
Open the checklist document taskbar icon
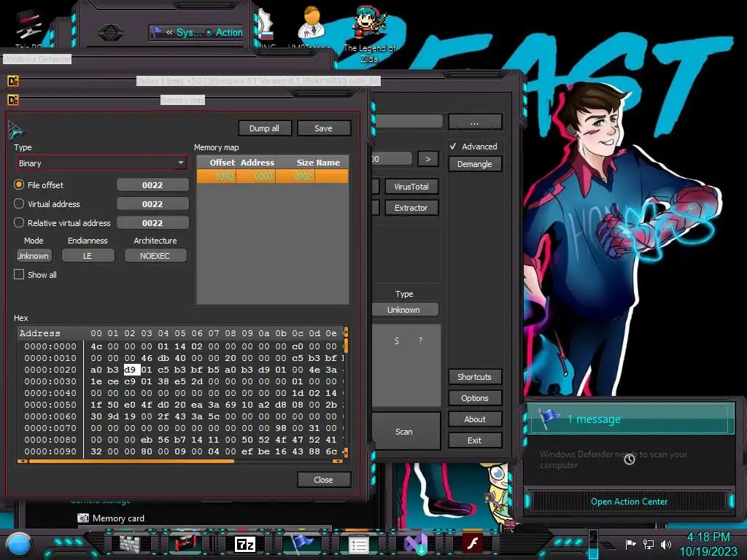pos(358,545)
